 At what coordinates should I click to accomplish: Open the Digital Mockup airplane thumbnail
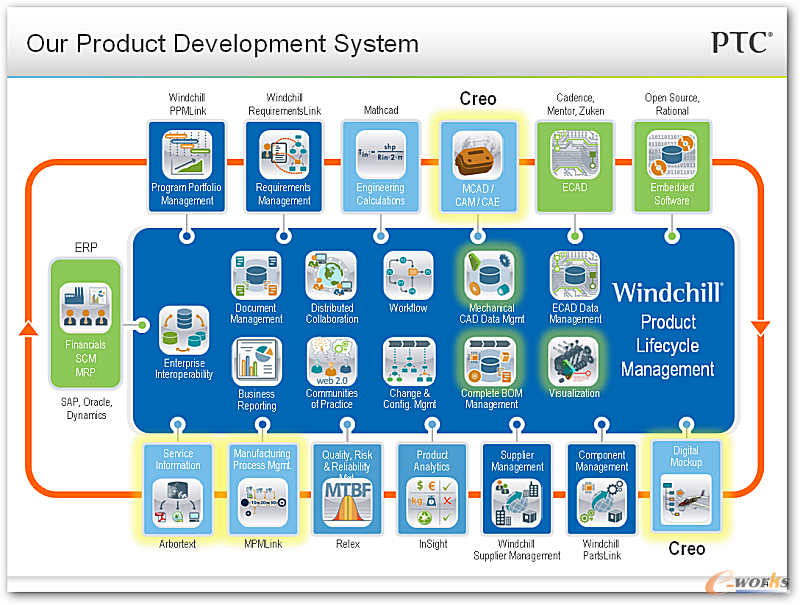coord(686,500)
